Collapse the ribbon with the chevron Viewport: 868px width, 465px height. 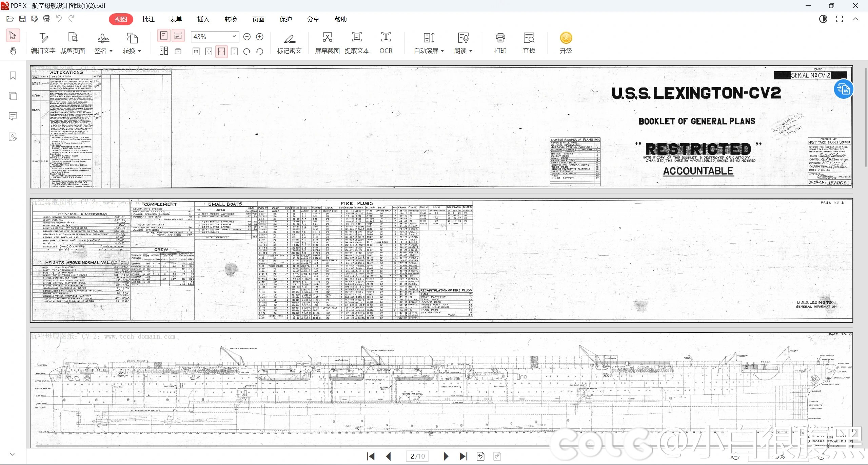point(856,19)
